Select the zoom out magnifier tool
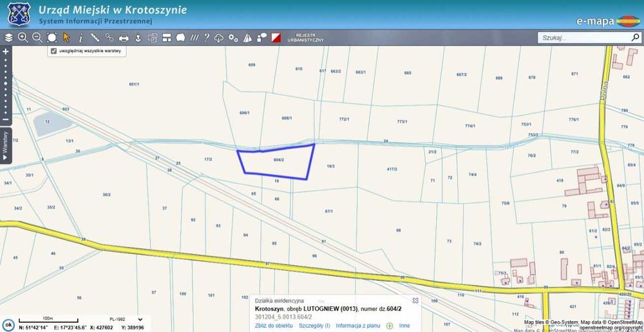The image size is (644, 332). (37, 38)
